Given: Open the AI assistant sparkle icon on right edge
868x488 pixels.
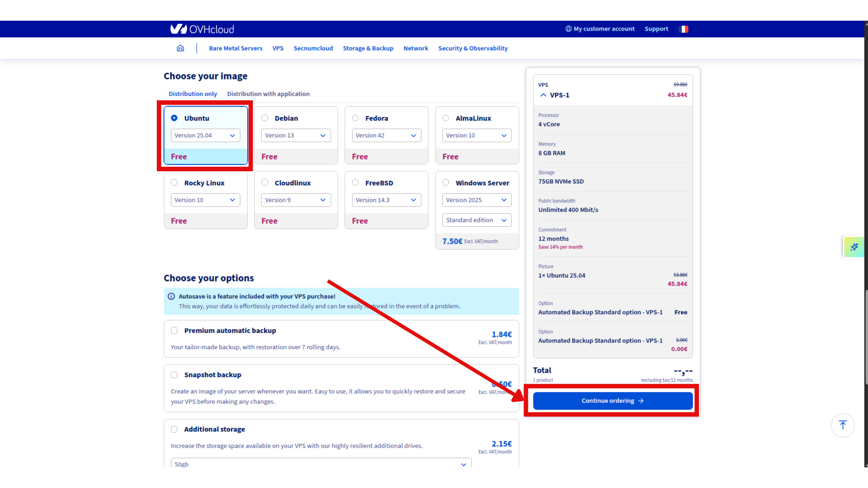Looking at the screenshot, I should click(854, 247).
